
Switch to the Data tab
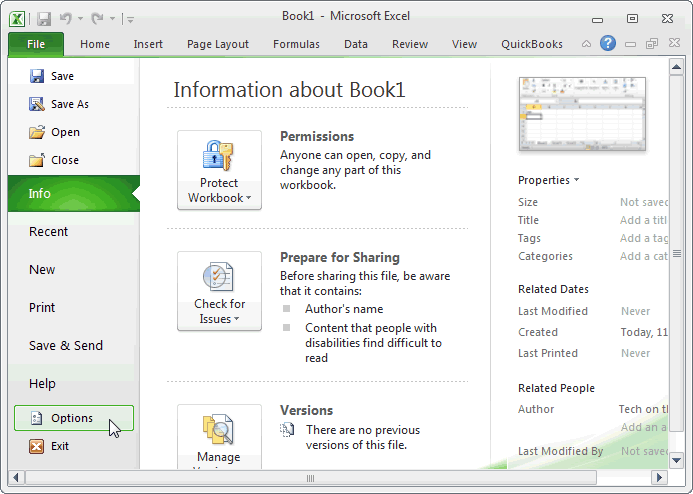point(356,44)
